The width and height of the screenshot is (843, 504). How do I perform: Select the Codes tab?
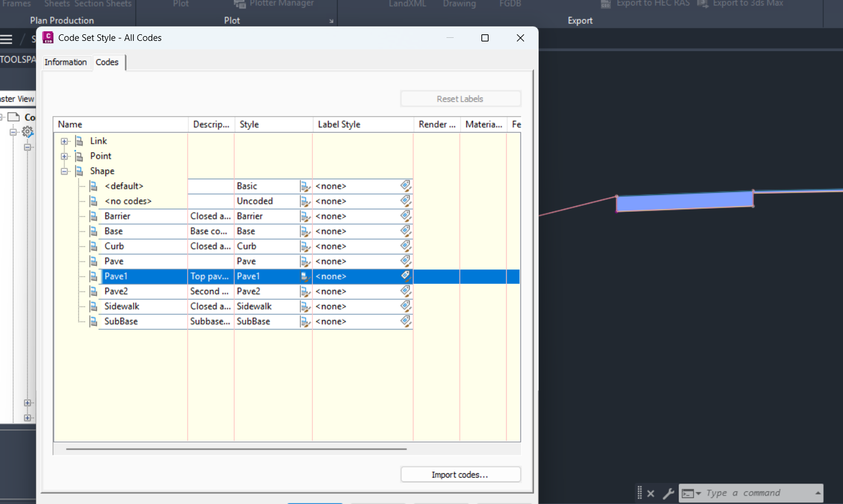(x=108, y=62)
